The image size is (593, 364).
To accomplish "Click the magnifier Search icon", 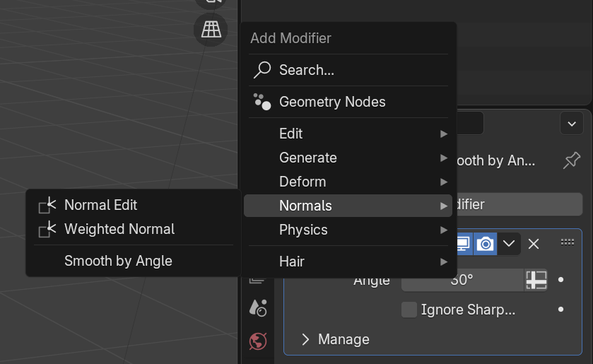I will point(262,70).
